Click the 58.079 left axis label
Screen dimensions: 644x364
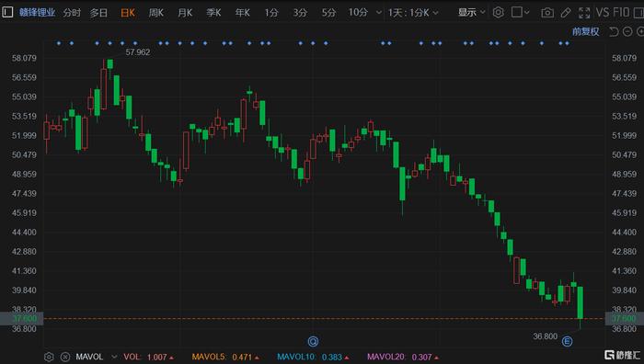[24, 58]
